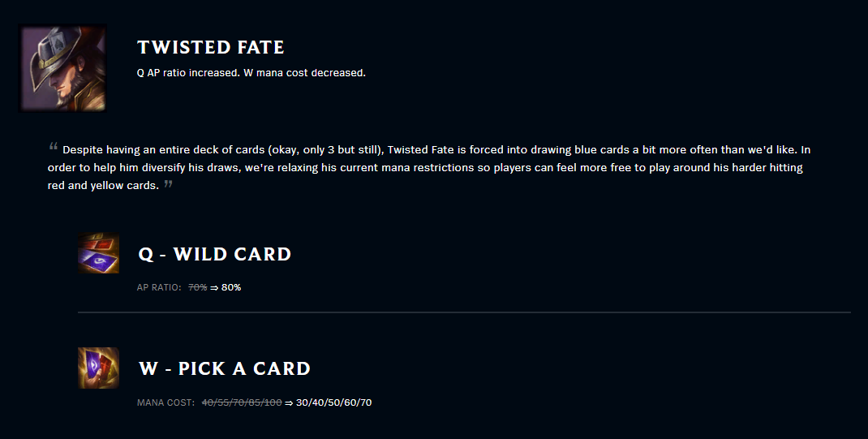The height and width of the screenshot is (439, 868).
Task: Click the new 30/40/50/60/70 mana values
Action: 333,402
